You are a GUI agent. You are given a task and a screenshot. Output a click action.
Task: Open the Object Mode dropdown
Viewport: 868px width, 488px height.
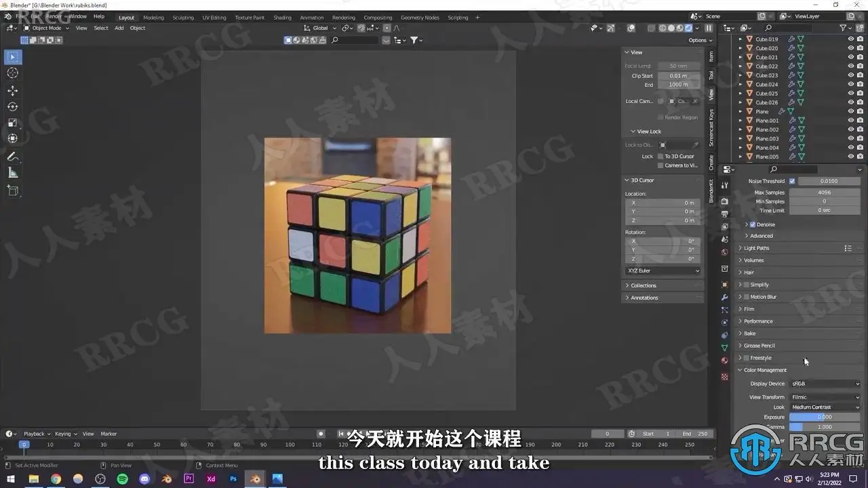[x=45, y=28]
